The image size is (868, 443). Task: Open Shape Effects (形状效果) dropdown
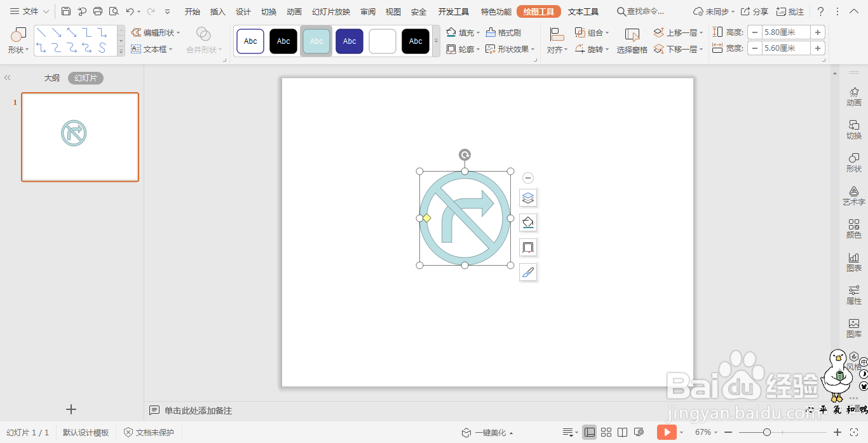point(510,49)
